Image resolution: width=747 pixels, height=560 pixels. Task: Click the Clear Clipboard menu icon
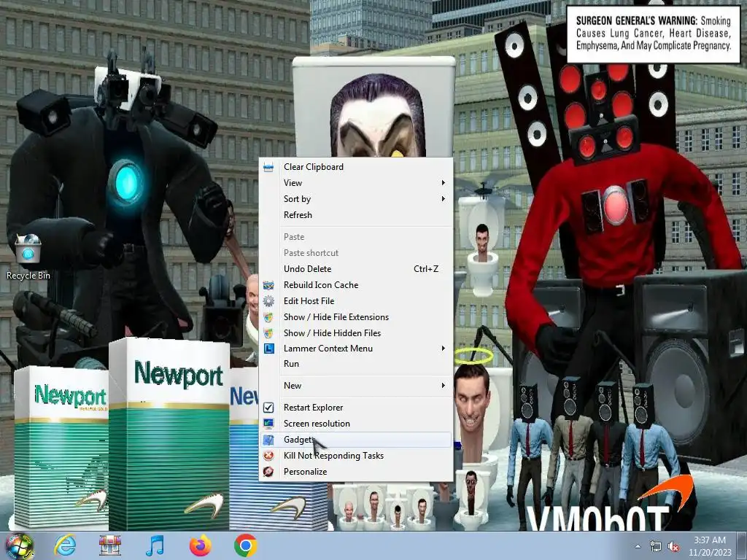pos(268,167)
